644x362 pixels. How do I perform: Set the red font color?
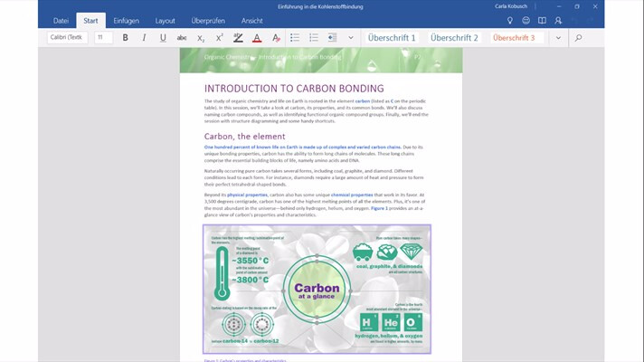(x=257, y=38)
